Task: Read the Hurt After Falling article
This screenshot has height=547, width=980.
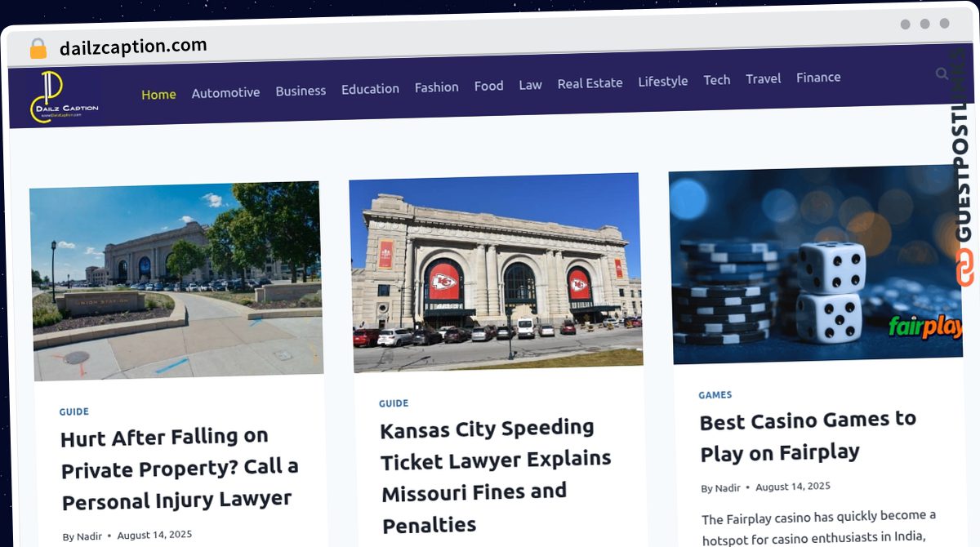Action: click(180, 469)
